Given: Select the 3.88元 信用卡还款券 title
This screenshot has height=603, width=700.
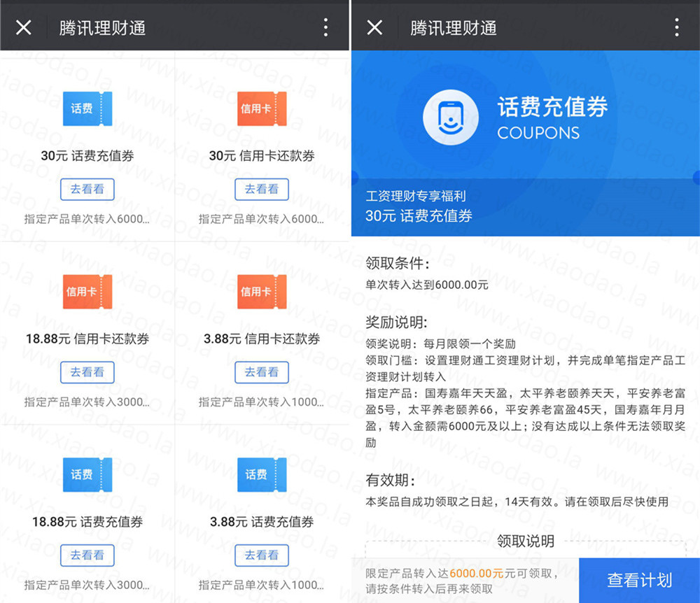Looking at the screenshot, I should (x=262, y=339).
